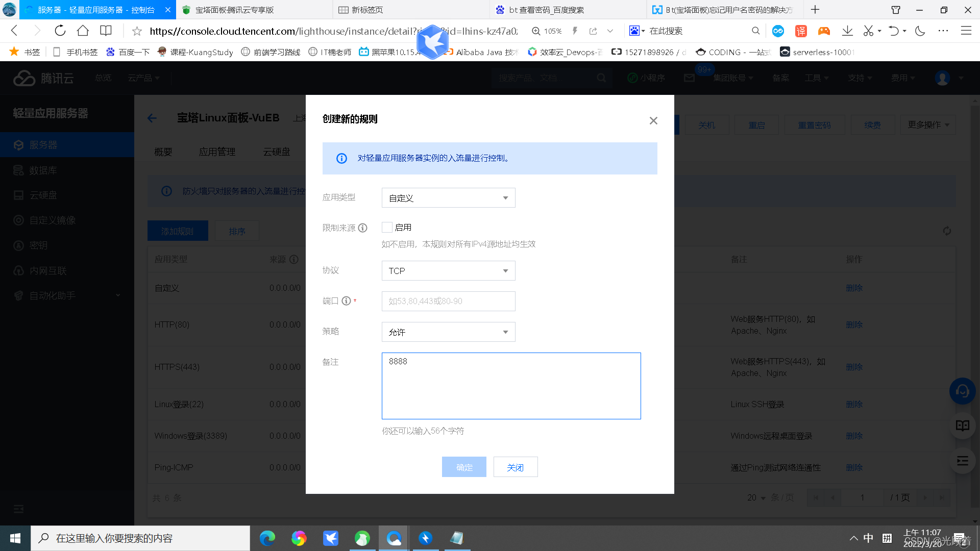The height and width of the screenshot is (551, 980).
Task: Click the bookmark star icon in address bar
Action: click(x=137, y=31)
